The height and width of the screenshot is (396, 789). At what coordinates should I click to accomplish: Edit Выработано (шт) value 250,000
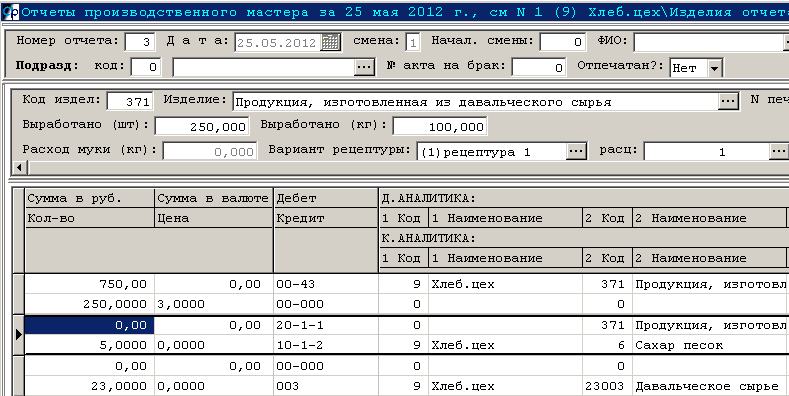202,126
